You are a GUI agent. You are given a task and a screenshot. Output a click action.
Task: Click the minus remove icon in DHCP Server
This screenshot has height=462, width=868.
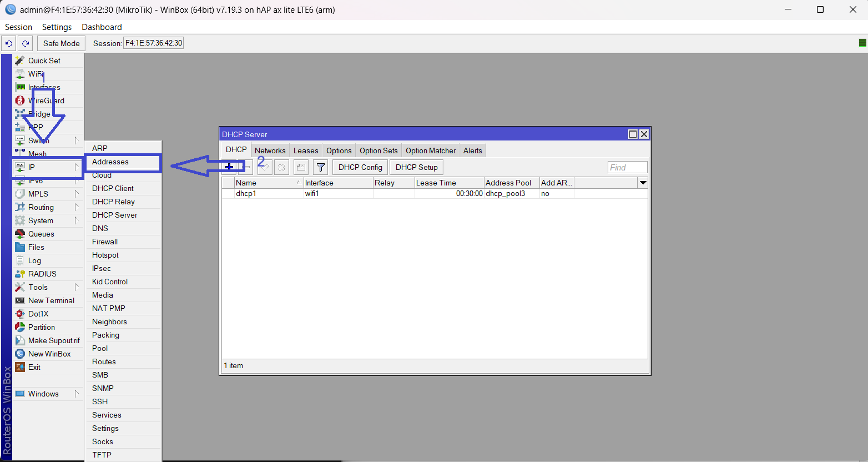tap(246, 167)
